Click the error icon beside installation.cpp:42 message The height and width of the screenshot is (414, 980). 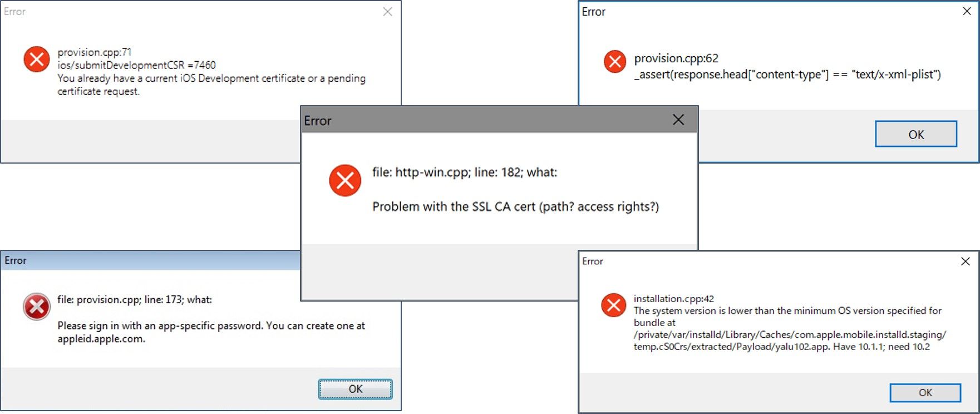614,305
